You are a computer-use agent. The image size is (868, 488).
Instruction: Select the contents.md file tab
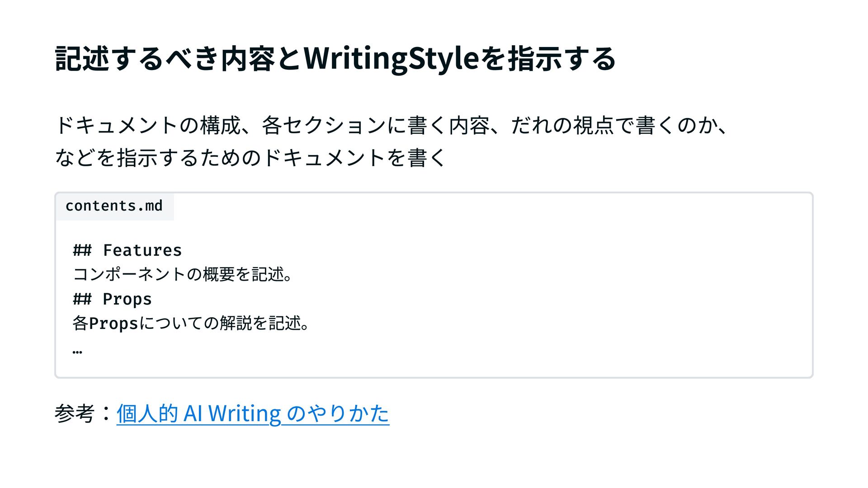[x=114, y=206]
